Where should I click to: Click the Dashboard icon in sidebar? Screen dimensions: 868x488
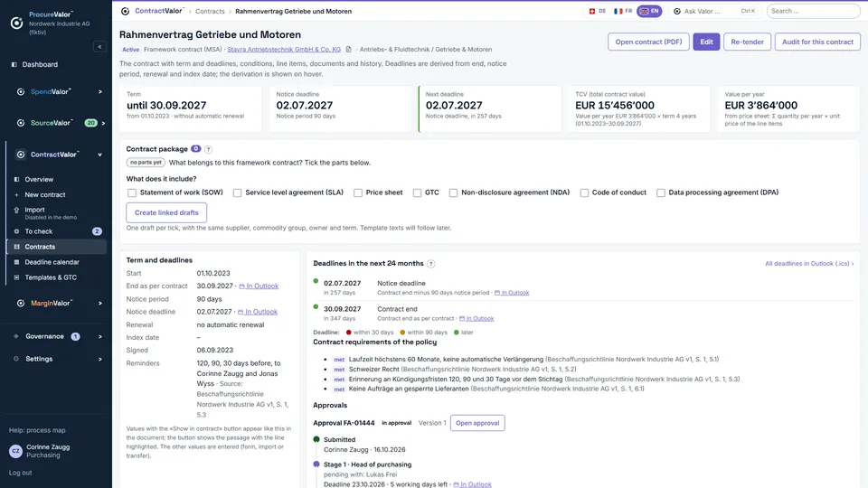(x=14, y=65)
